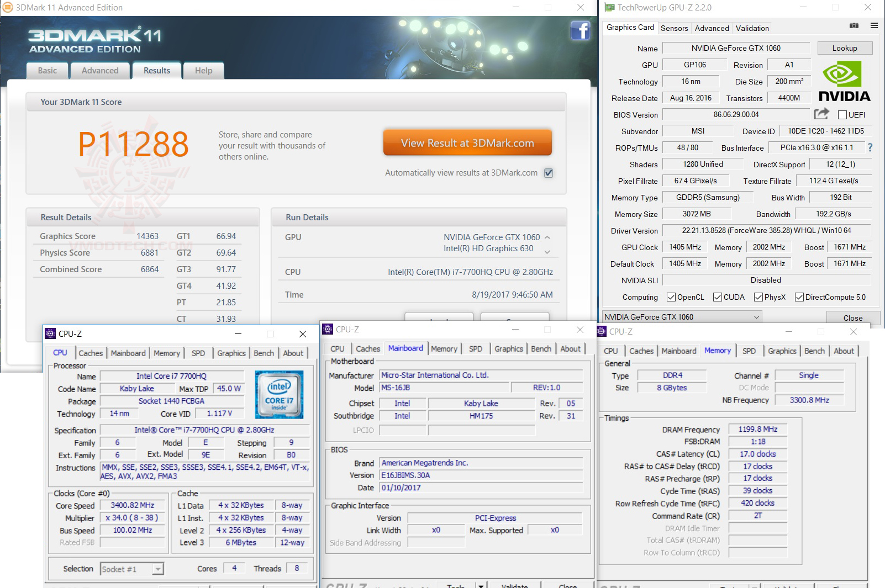Open the GPU selector dropdown in GPU-Z
885x588 pixels.
(x=682, y=317)
